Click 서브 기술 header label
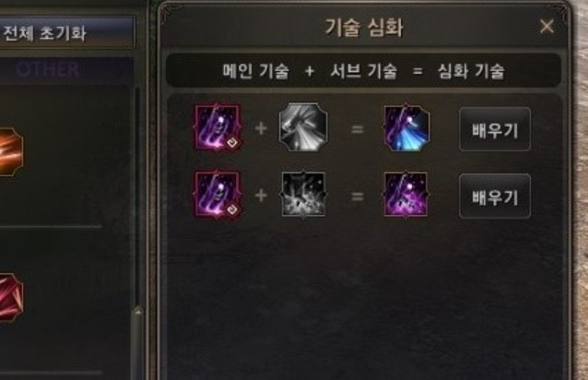The height and width of the screenshot is (380, 588). 363,71
